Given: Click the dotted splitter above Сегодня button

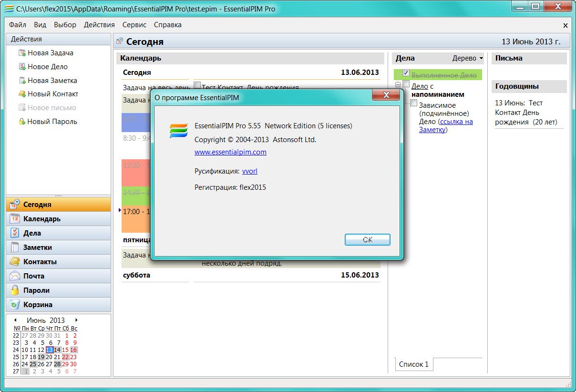Looking at the screenshot, I should tap(59, 196).
